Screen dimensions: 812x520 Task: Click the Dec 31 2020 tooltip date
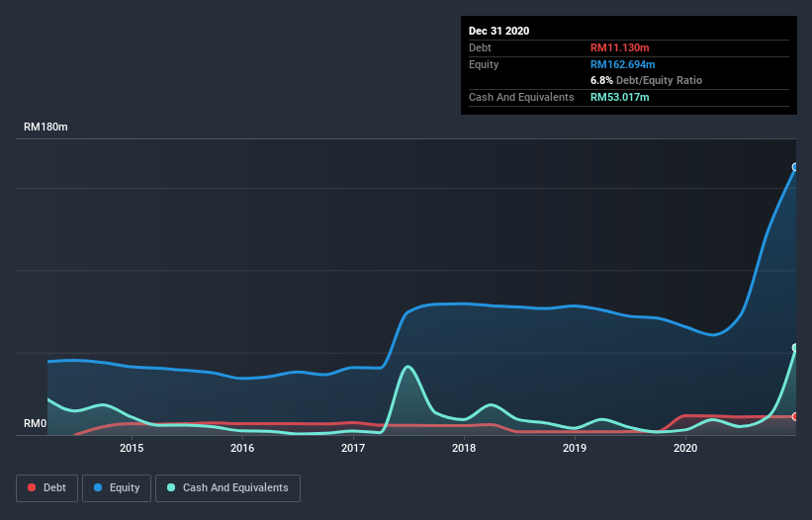tap(498, 31)
